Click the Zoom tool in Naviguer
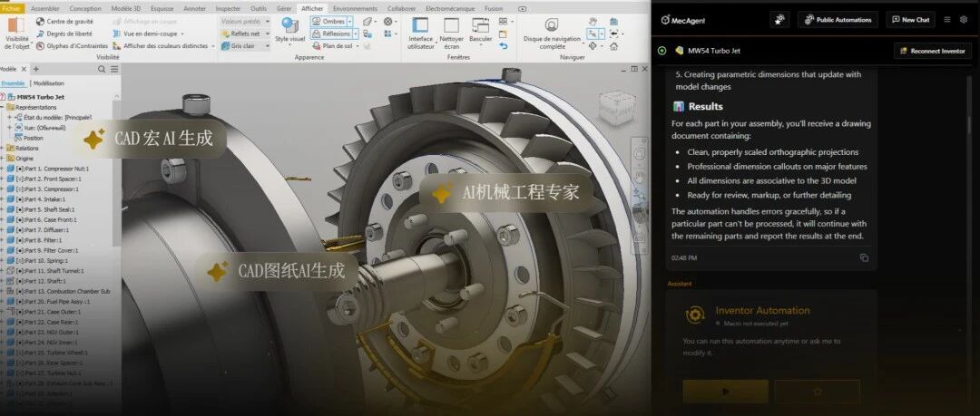Viewport: 980px width, 416px height. [x=593, y=34]
